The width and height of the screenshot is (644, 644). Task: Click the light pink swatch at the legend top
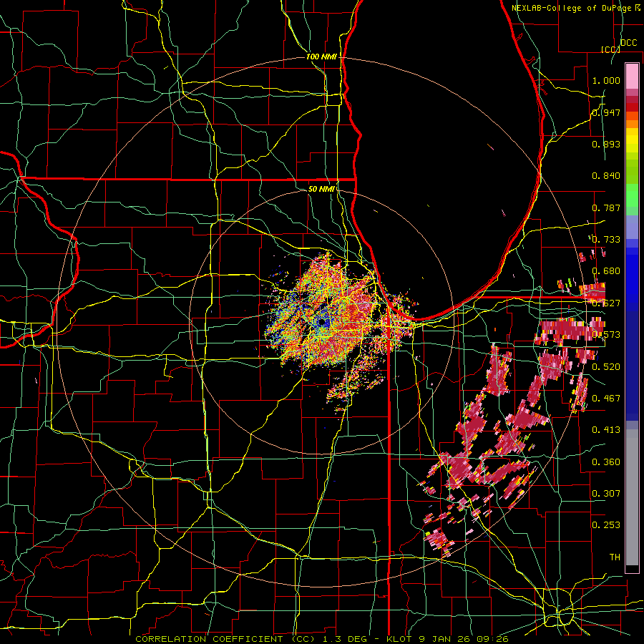click(x=632, y=76)
